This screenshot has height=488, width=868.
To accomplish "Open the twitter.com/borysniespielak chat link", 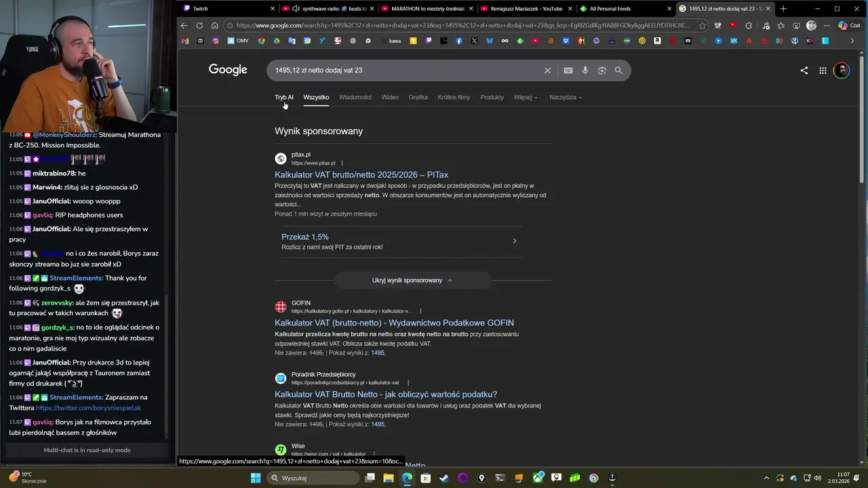I will pyautogui.click(x=88, y=408).
